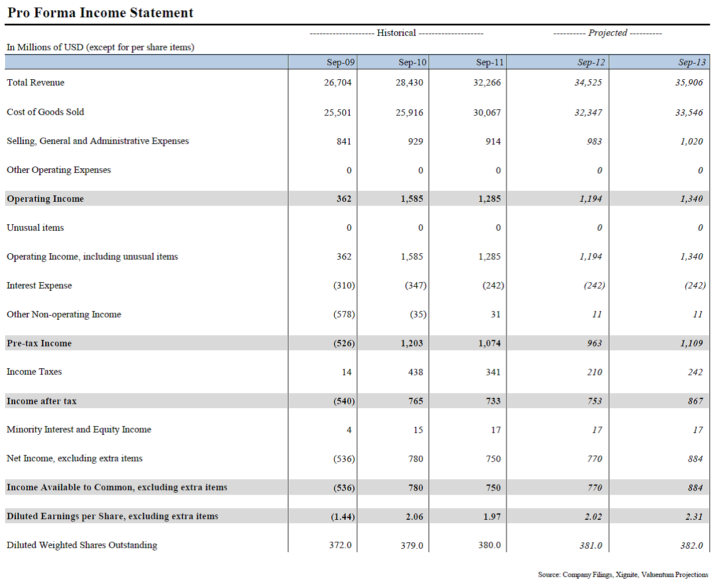Image resolution: width=717 pixels, height=588 pixels.
Task: Select projected Cost of Goods 32,347
Action: coord(588,113)
